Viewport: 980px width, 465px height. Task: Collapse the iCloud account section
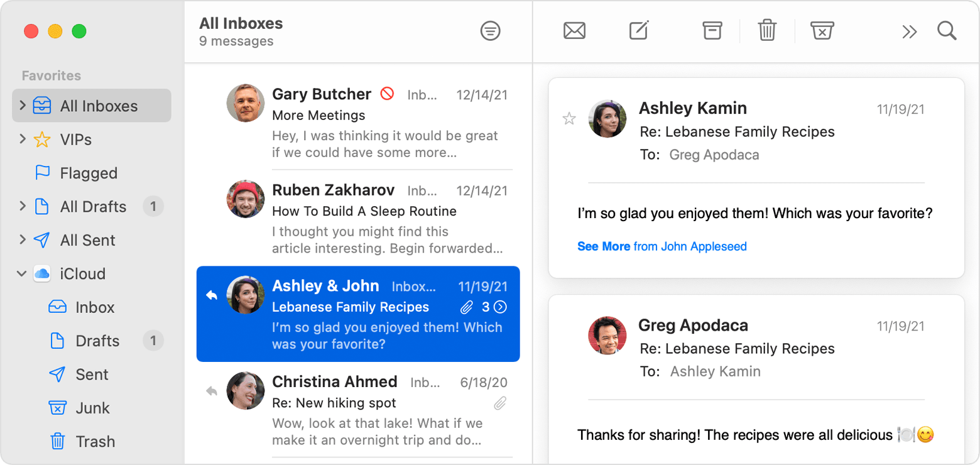point(21,273)
